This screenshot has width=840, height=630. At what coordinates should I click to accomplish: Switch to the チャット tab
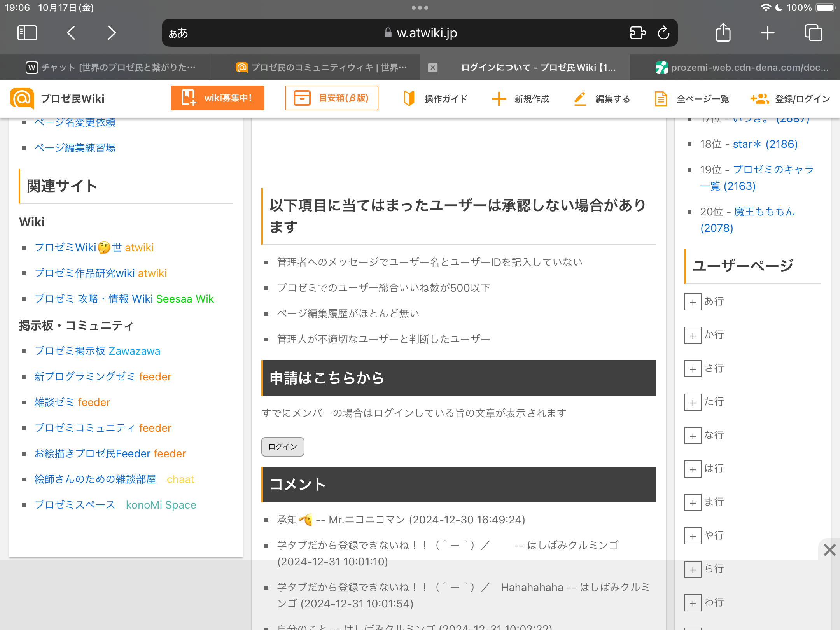pyautogui.click(x=111, y=68)
